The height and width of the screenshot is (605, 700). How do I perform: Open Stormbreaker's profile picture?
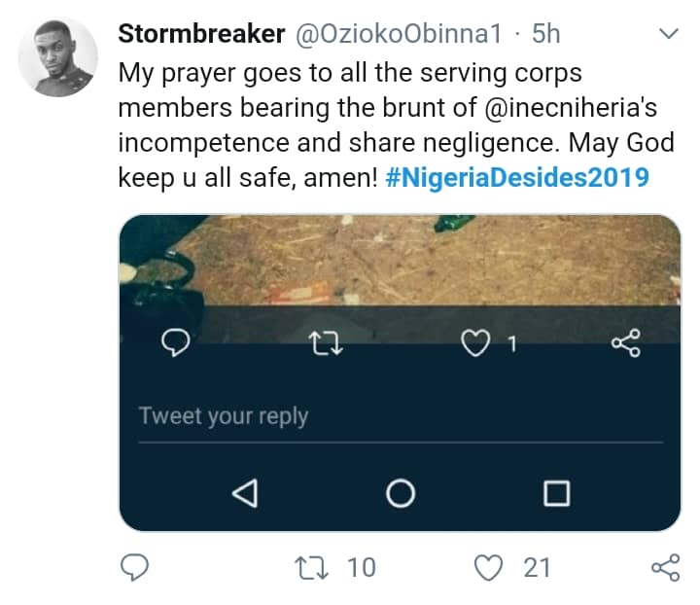(58, 56)
